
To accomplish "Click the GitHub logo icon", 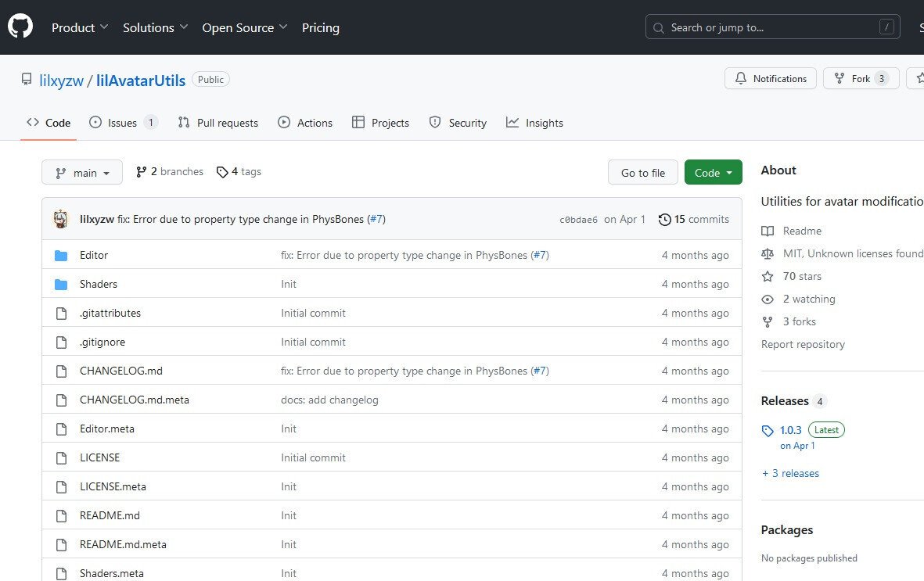I will (20, 27).
